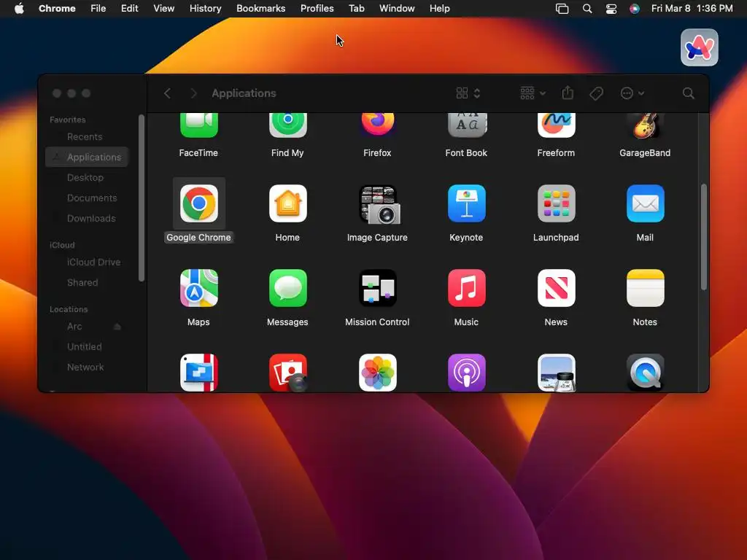Open the Profiles menu
Screen dimensions: 747x560
(317, 9)
